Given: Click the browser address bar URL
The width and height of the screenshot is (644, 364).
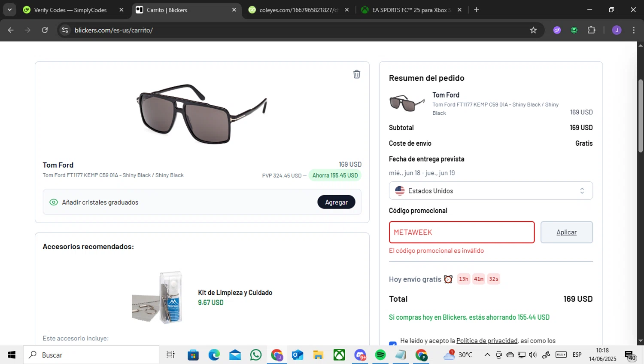Looking at the screenshot, I should [x=113, y=30].
